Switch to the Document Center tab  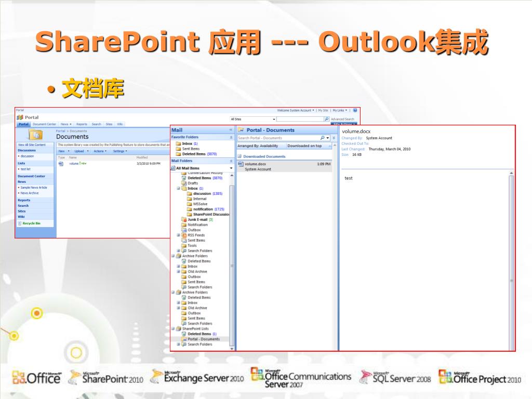(x=45, y=124)
